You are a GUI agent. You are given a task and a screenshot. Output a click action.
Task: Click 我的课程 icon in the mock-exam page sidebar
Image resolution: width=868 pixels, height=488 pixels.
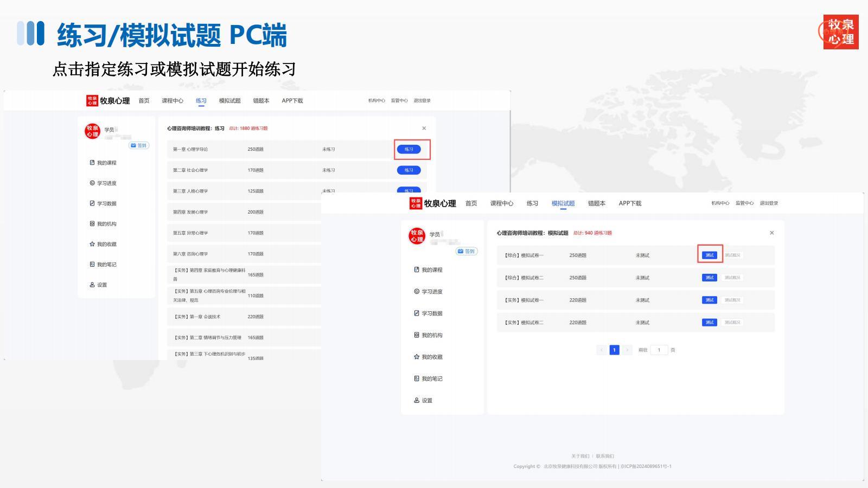click(x=417, y=269)
